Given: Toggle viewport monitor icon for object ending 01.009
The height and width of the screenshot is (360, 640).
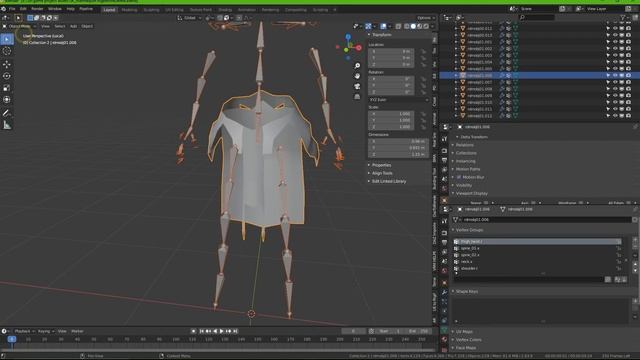Looking at the screenshot, I should point(622,96).
